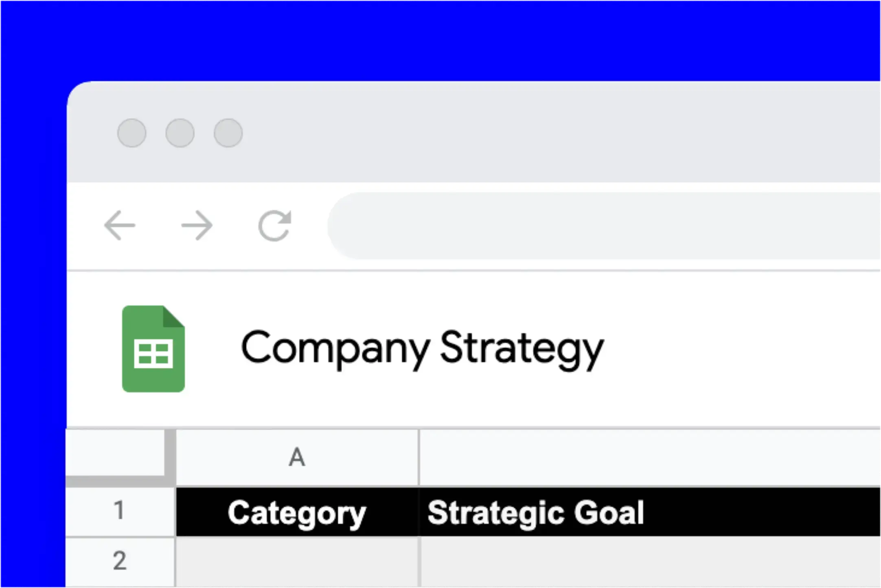This screenshot has height=588, width=881.
Task: Reload the page with the refresh icon
Action: click(x=275, y=225)
